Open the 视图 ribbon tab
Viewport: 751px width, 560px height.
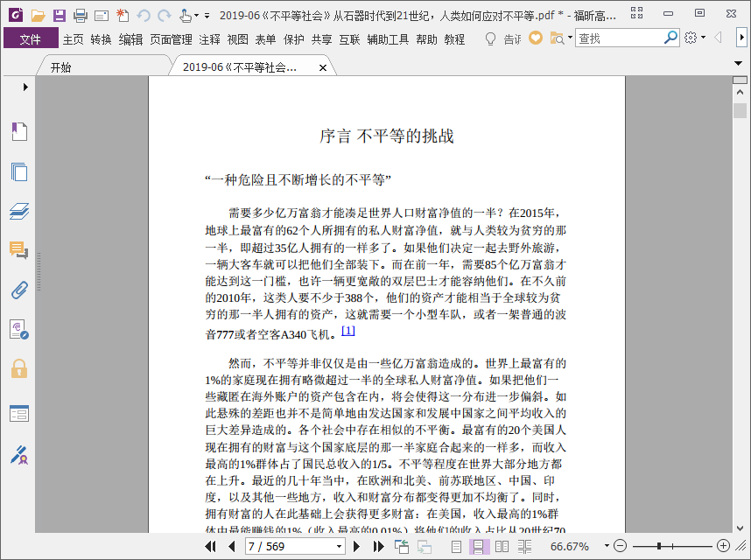click(237, 39)
